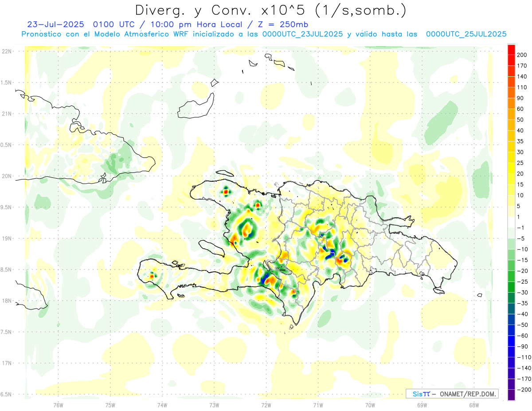Click the legend value -20

point(523,271)
